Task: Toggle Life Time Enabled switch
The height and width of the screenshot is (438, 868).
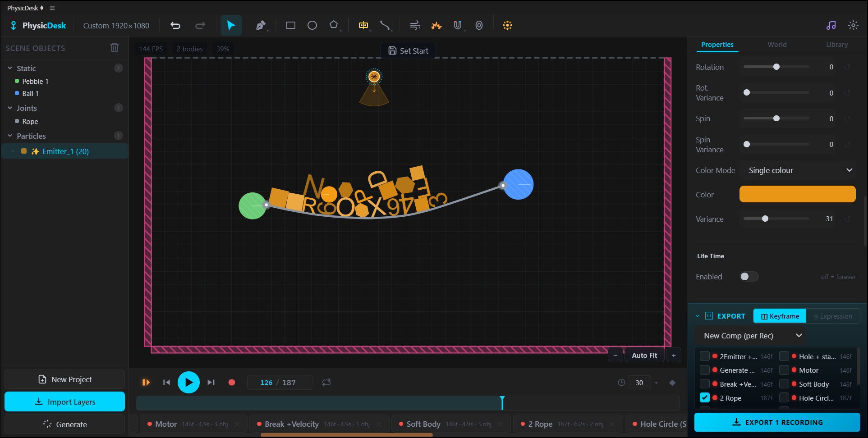Action: (x=749, y=277)
